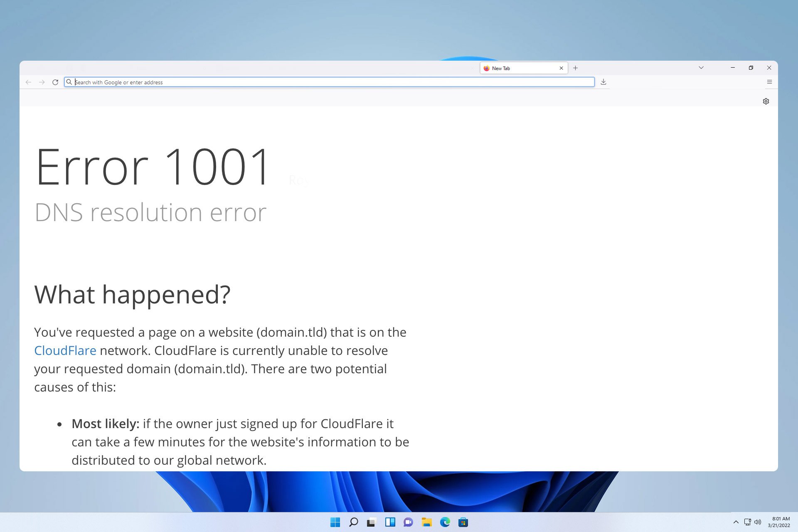The height and width of the screenshot is (532, 798).
Task: Show hidden system tray icons
Action: click(x=736, y=522)
